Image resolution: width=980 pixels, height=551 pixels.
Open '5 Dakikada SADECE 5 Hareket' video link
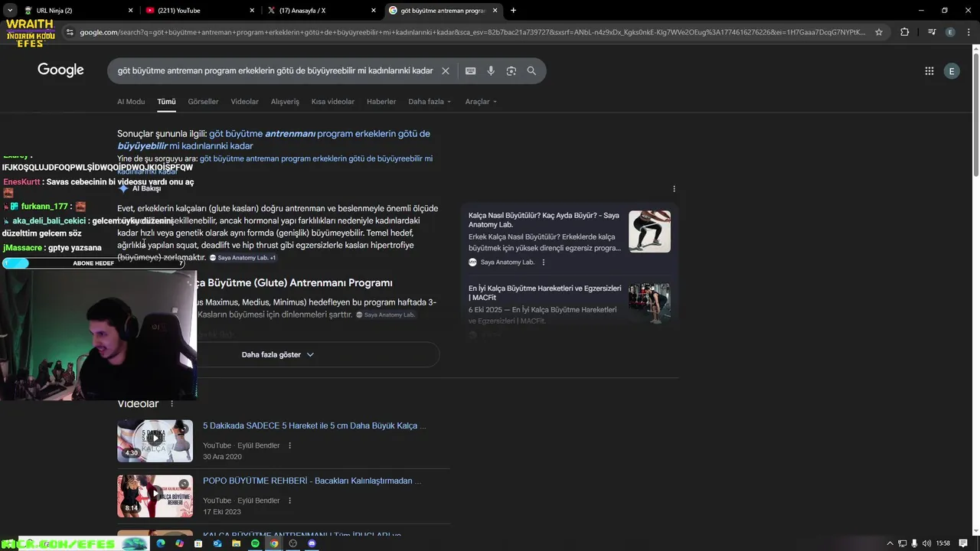[314, 425]
